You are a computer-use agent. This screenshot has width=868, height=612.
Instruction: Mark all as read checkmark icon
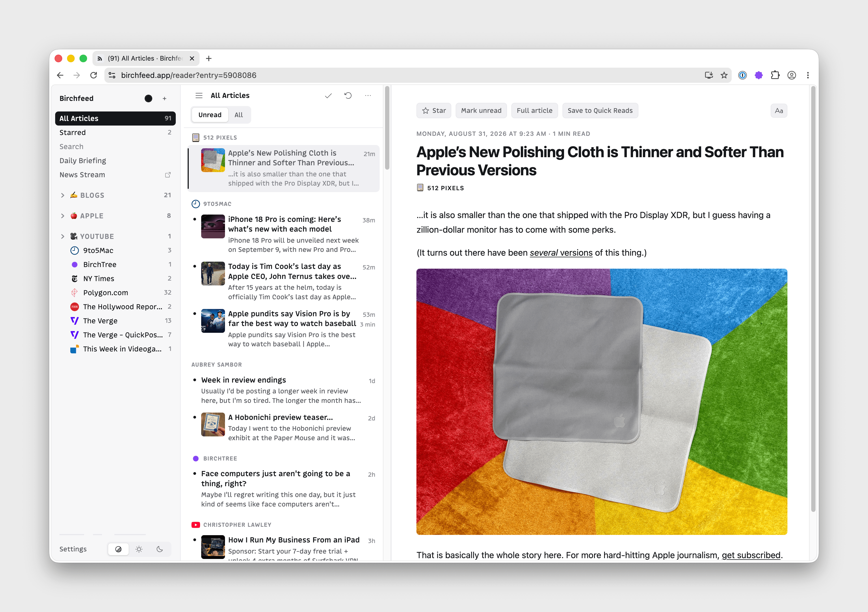click(x=328, y=95)
